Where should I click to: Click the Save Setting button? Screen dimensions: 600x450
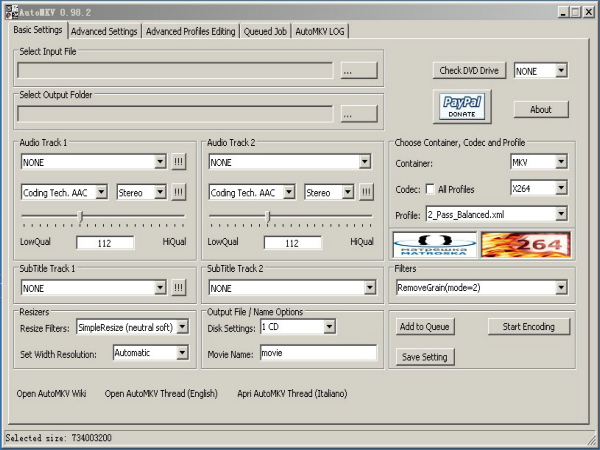click(425, 357)
